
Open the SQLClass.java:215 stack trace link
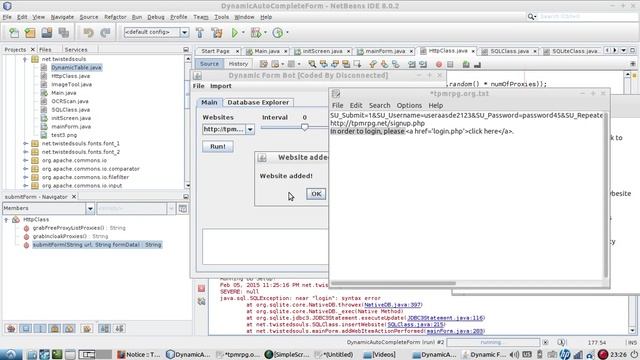(415, 324)
